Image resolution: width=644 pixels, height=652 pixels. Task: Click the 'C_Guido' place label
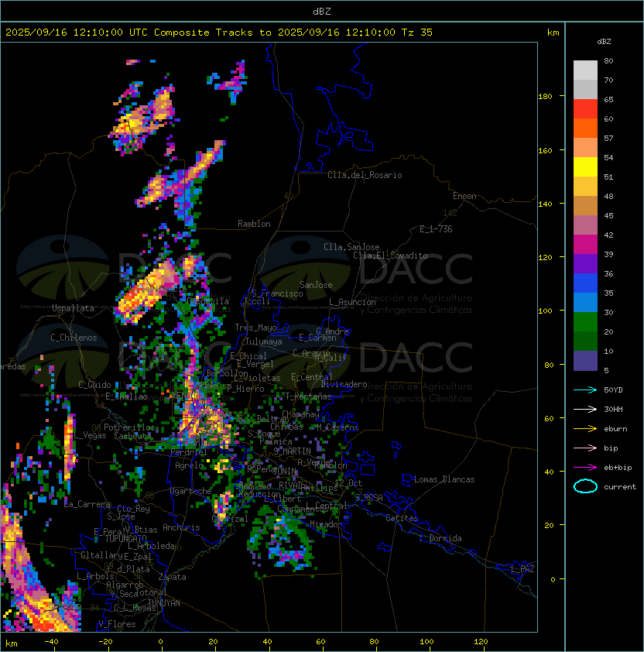pos(94,385)
